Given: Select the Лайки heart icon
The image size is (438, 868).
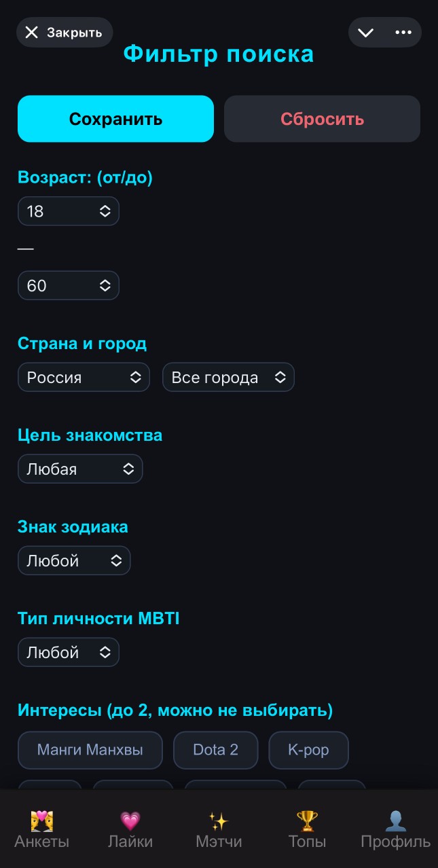Looking at the screenshot, I should [130, 827].
